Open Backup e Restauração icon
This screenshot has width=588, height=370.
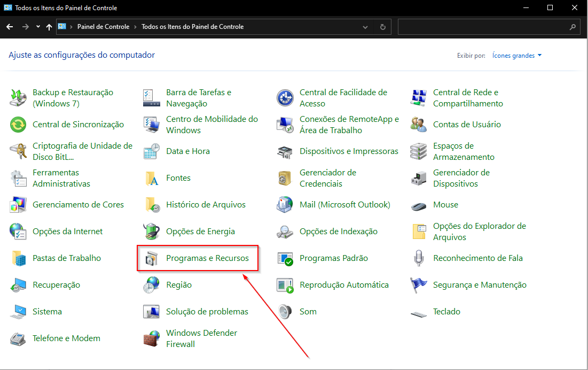click(18, 98)
